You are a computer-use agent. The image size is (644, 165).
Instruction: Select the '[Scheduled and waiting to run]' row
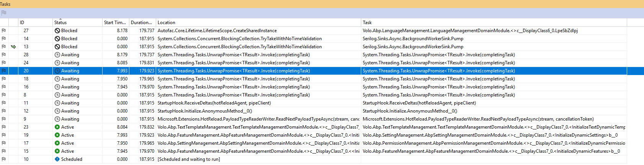(189, 159)
